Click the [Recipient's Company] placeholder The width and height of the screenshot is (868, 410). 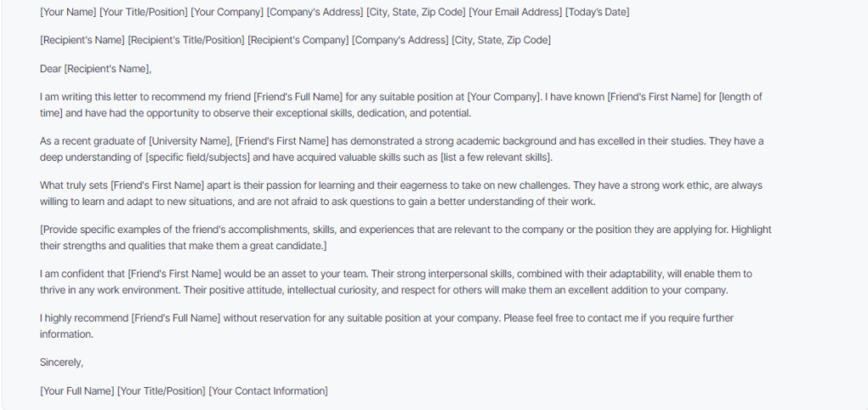pos(298,40)
